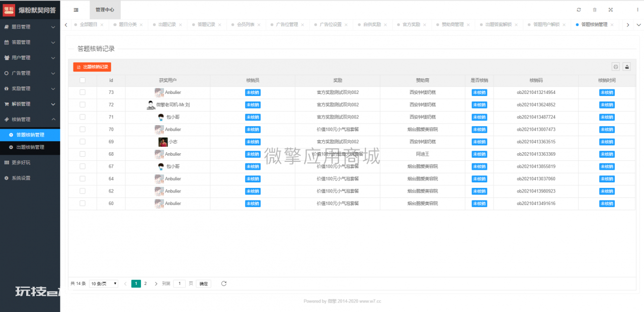Select 出题核销管理 in the sidebar
Viewport: 644px width, 312px height.
pos(30,147)
